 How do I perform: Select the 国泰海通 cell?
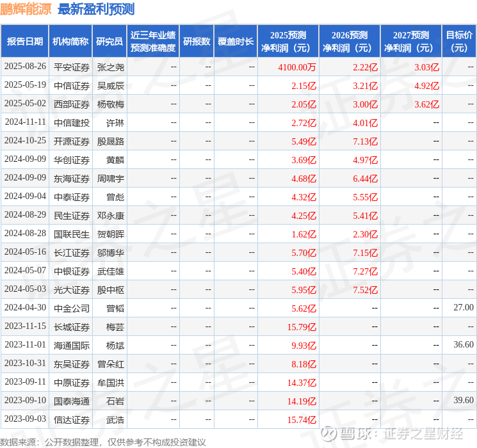(x=72, y=401)
